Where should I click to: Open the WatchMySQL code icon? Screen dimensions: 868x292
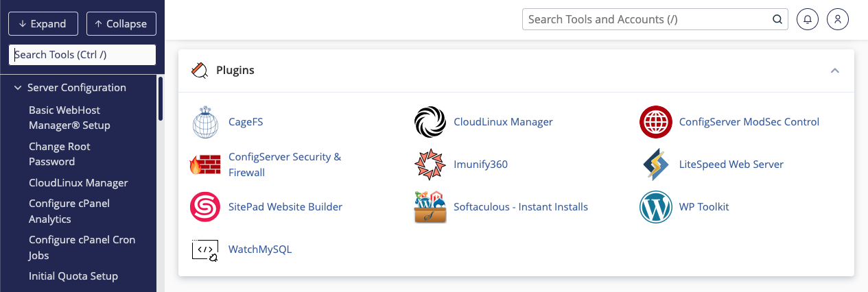[204, 250]
